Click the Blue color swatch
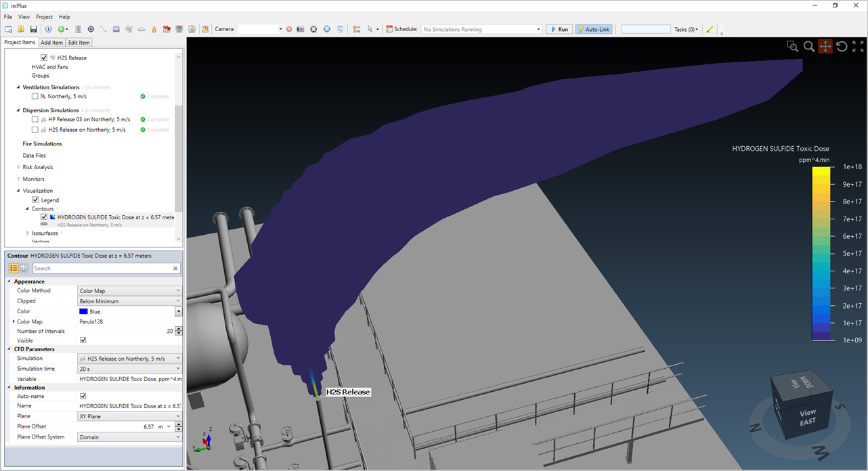868x471 pixels. pos(83,312)
